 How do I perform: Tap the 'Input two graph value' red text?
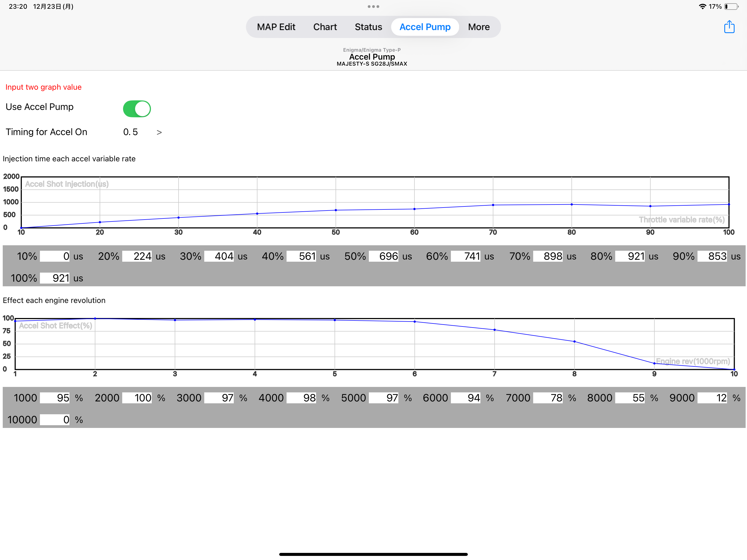click(x=43, y=87)
